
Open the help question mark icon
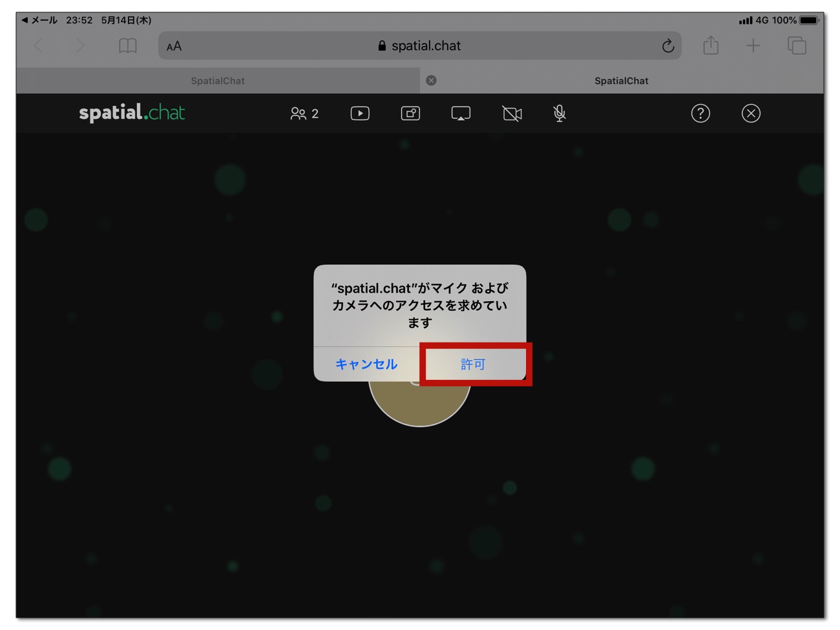[700, 114]
